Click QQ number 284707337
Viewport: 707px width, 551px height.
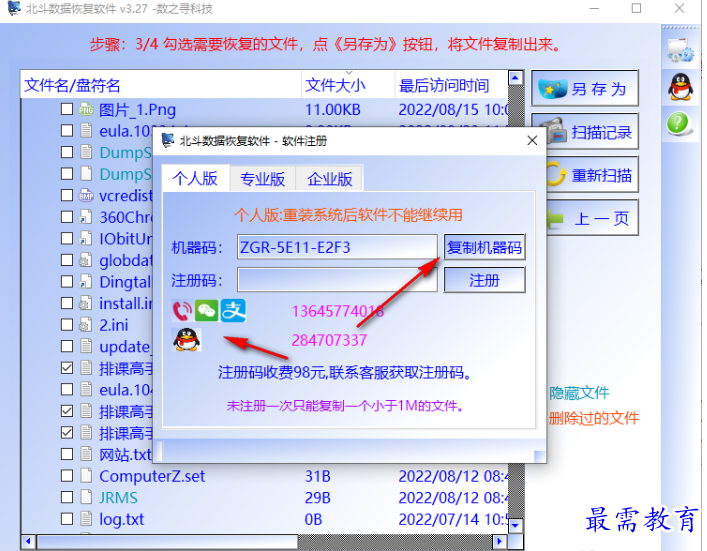click(329, 340)
